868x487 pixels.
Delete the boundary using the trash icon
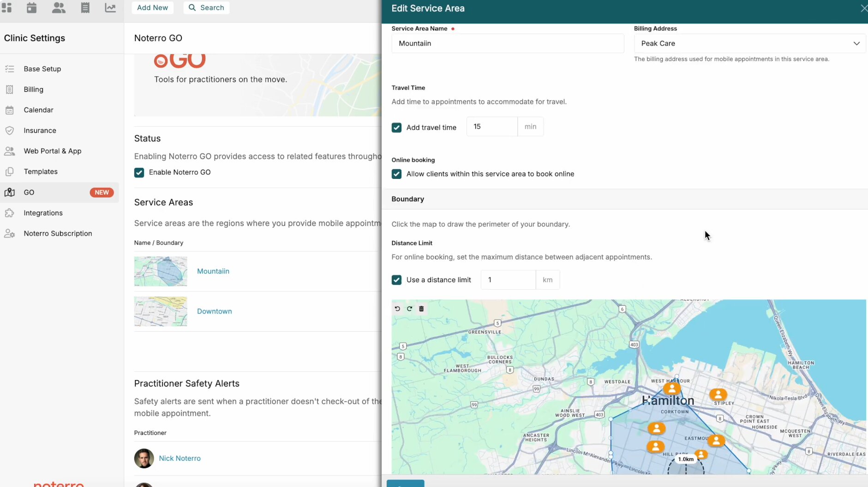tap(421, 309)
